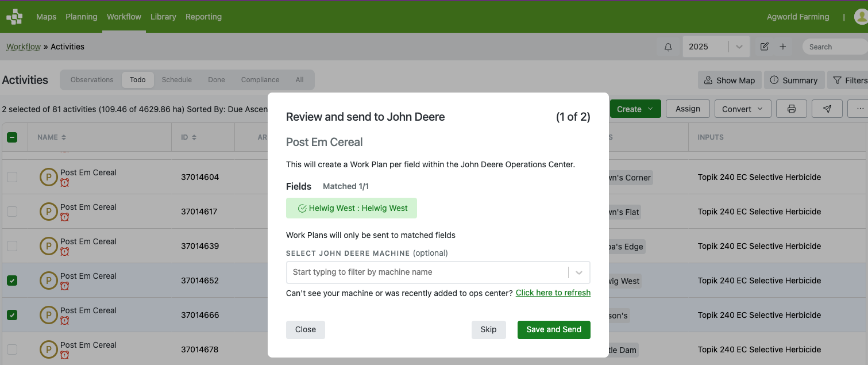Switch to the Compliance tab
The width and height of the screenshot is (868, 365).
point(260,80)
